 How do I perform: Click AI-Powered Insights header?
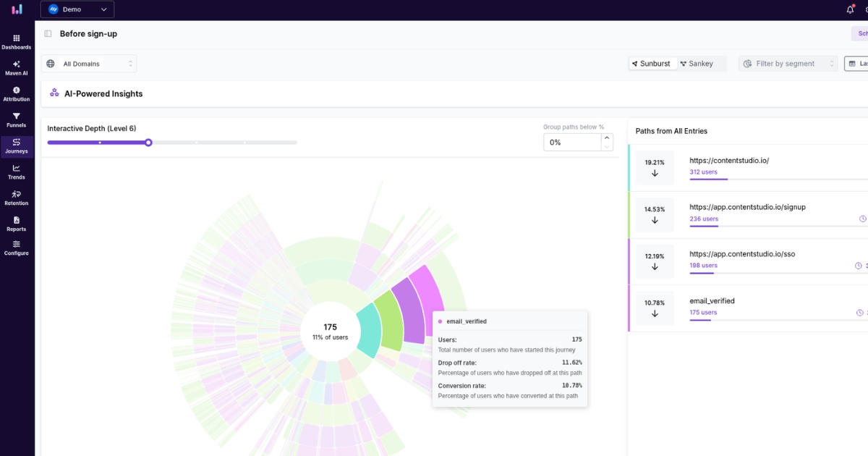103,94
